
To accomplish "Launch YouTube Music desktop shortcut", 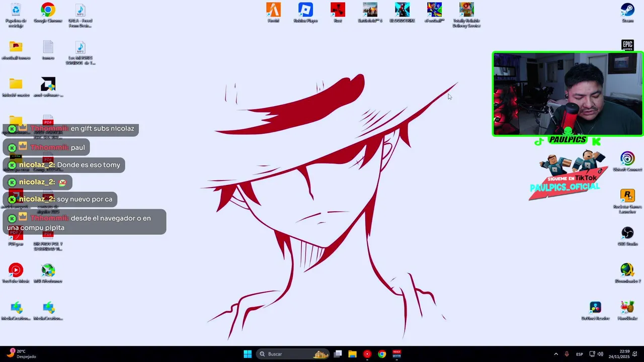I will click(x=16, y=274).
